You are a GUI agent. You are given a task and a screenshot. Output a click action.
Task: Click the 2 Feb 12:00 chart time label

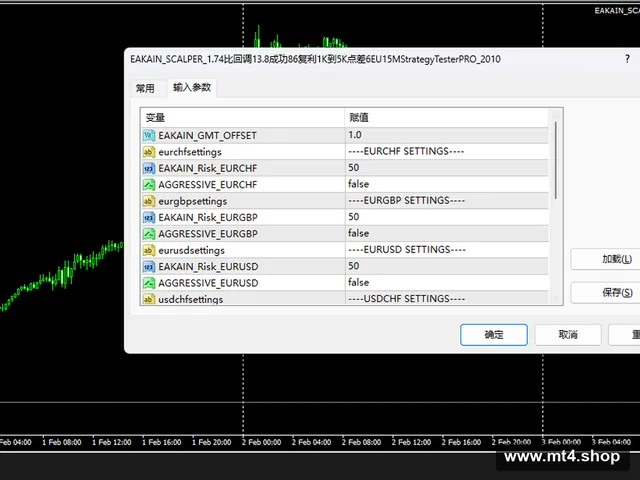pos(411,442)
